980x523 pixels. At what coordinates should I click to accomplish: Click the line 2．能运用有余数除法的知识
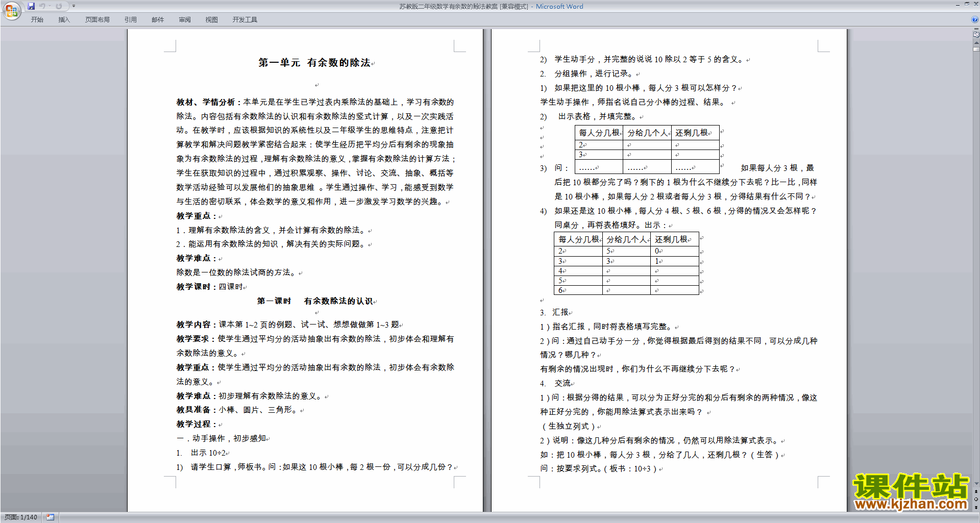click(x=272, y=244)
